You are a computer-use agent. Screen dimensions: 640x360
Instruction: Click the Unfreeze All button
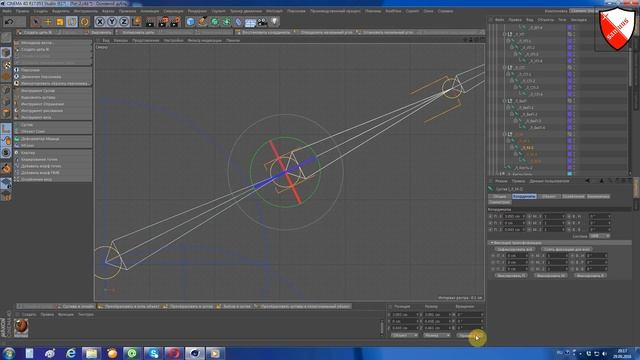[566, 249]
